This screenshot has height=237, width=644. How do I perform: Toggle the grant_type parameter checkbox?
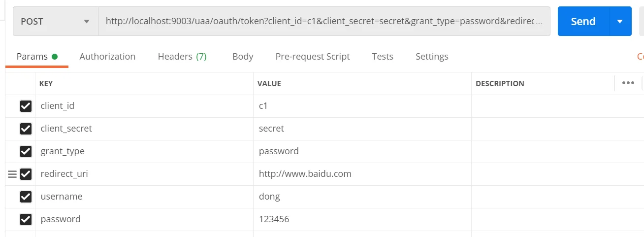pyautogui.click(x=26, y=151)
